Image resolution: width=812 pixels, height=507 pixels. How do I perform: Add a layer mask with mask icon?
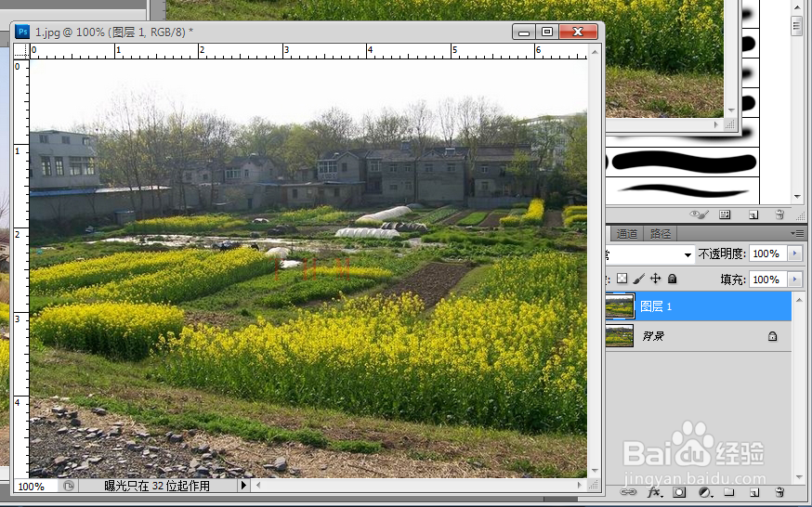click(679, 492)
